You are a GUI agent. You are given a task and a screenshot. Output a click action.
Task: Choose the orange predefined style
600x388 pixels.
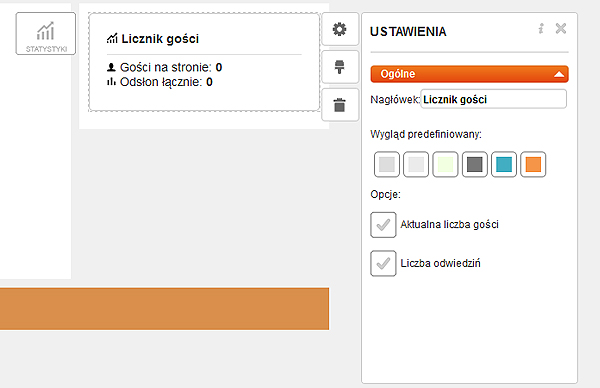point(533,165)
